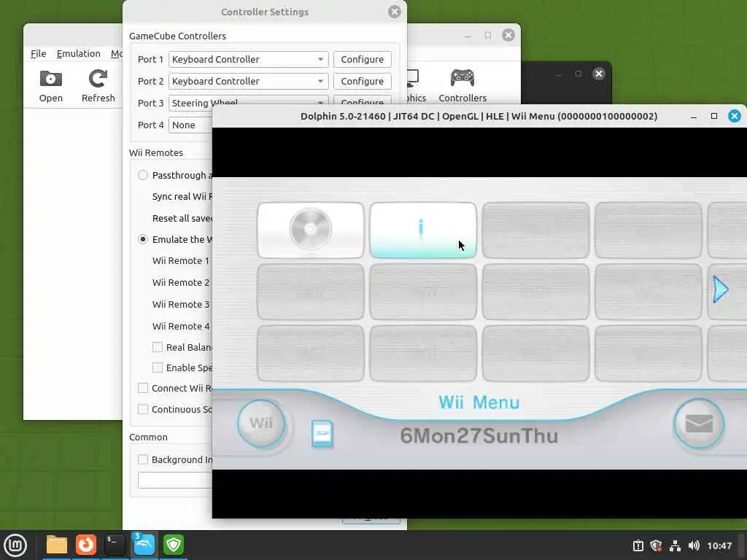Image resolution: width=747 pixels, height=560 pixels.
Task: Toggle the Real Balance Board checkbox
Action: 158,347
